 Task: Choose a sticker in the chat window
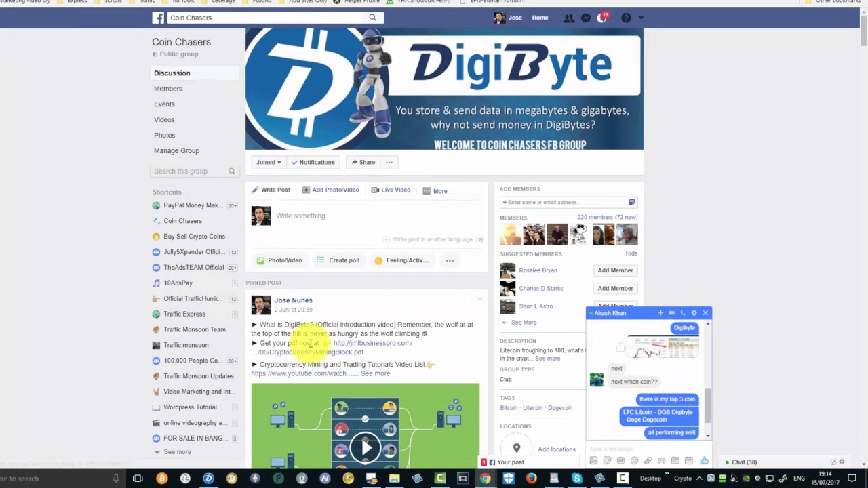(607, 461)
